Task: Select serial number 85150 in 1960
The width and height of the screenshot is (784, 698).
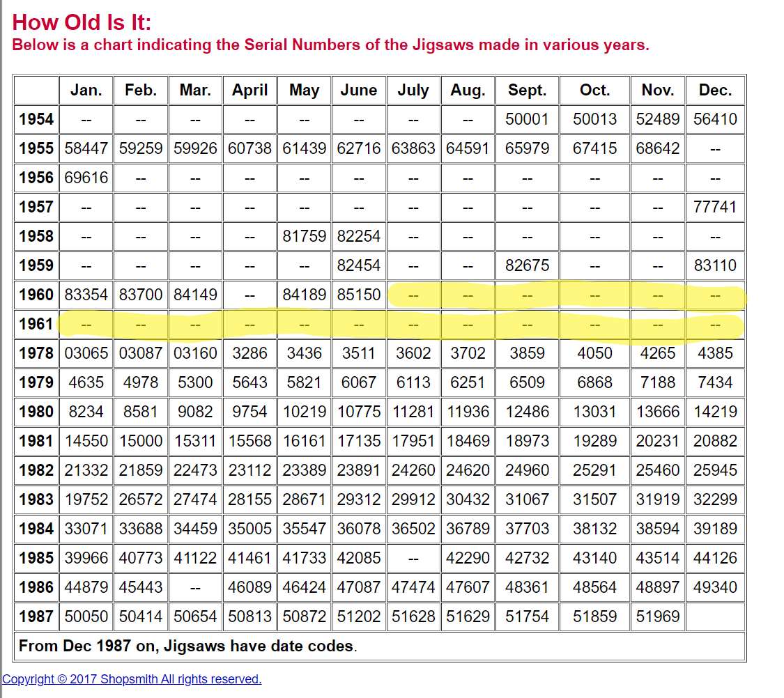Action: 358,295
